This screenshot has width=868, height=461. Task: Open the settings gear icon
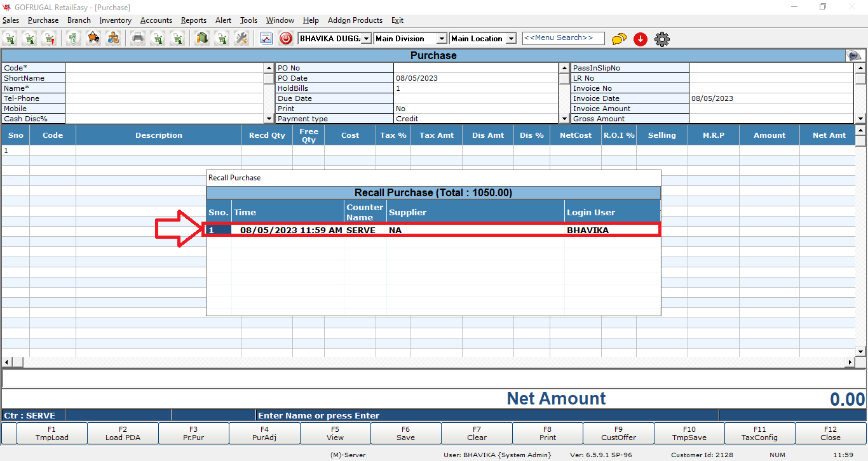tap(661, 39)
